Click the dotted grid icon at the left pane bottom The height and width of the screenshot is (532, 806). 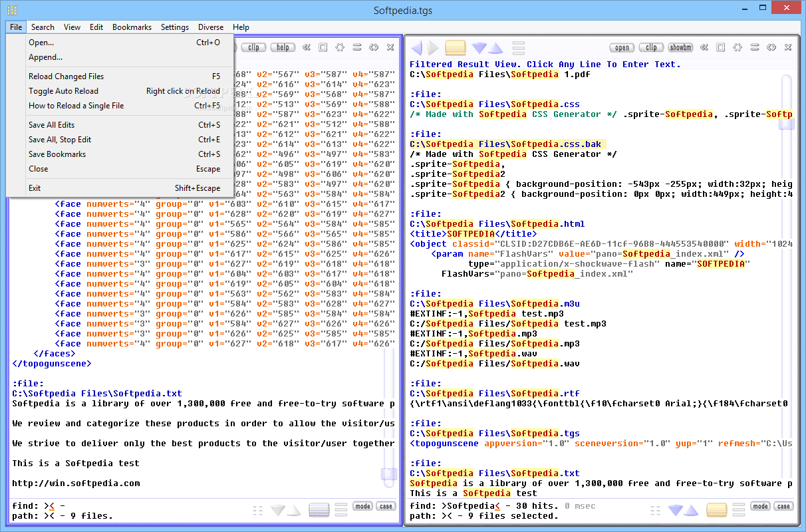[x=258, y=510]
